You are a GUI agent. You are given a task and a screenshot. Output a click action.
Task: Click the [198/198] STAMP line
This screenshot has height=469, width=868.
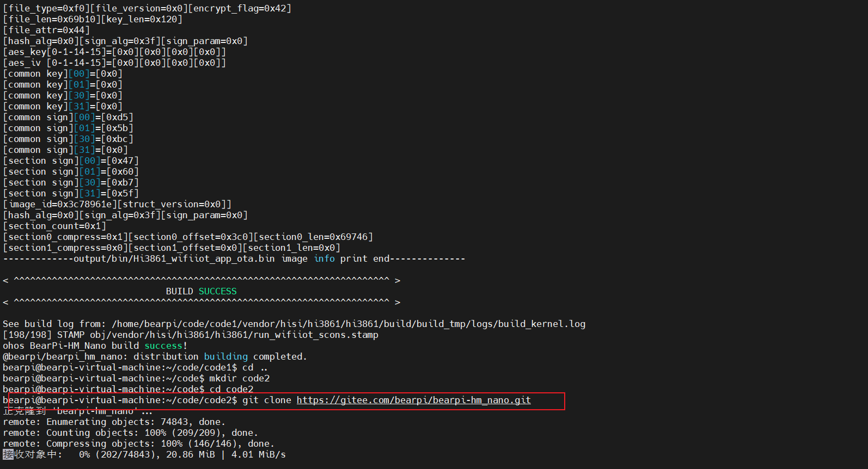[x=191, y=335]
